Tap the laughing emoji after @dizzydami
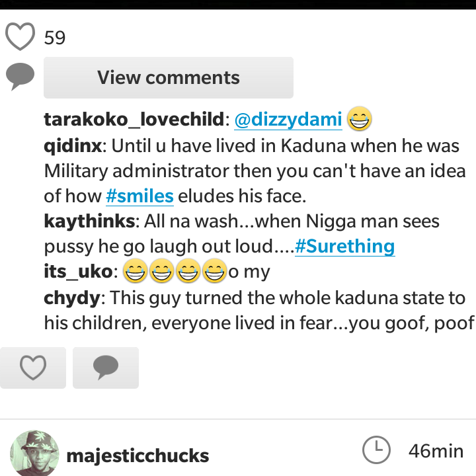The image size is (476, 476). click(360, 119)
